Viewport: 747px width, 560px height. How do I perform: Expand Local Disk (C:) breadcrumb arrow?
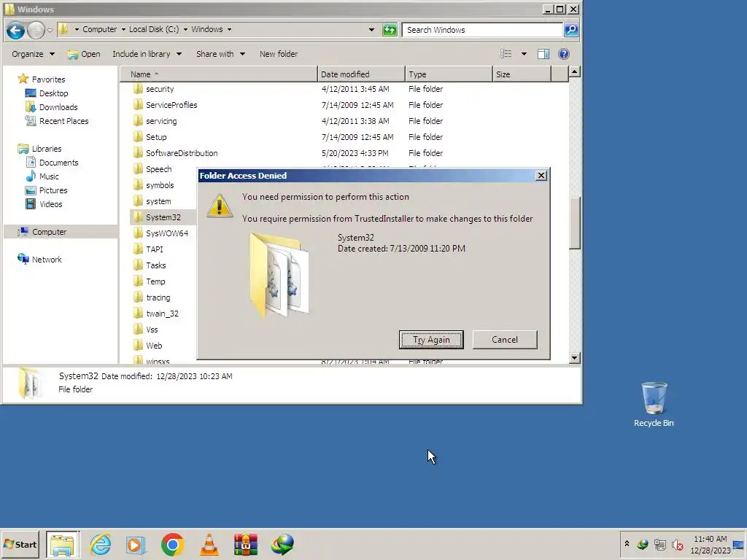(x=185, y=29)
